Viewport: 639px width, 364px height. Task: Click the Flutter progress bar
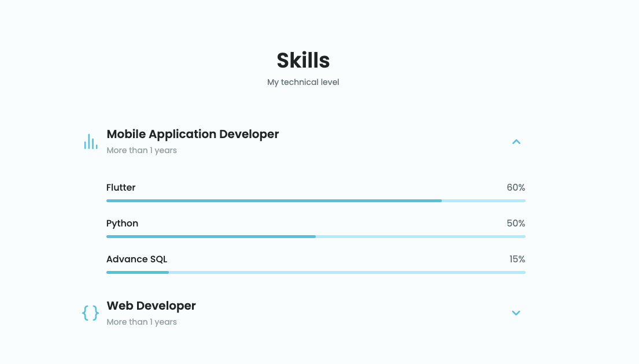316,200
